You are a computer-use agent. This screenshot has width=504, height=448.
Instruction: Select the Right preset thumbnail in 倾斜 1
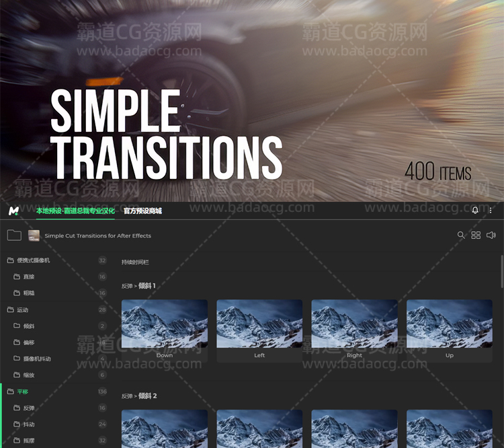click(x=355, y=324)
